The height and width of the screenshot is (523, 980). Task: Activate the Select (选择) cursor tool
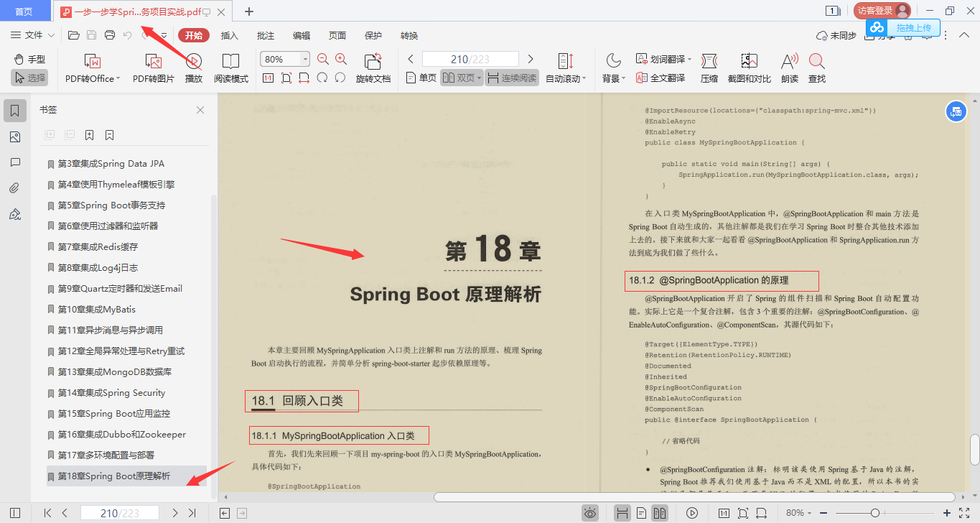tap(29, 78)
